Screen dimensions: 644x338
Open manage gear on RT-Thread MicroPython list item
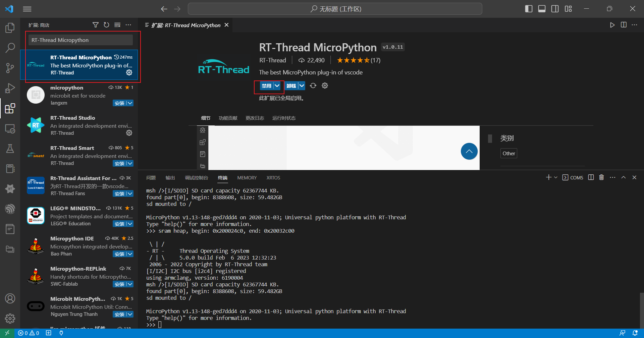[129, 72]
